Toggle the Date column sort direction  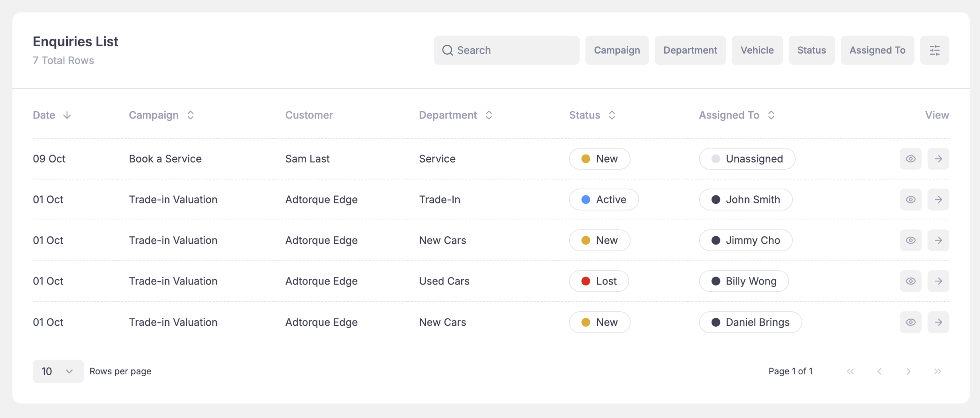pyautogui.click(x=67, y=115)
